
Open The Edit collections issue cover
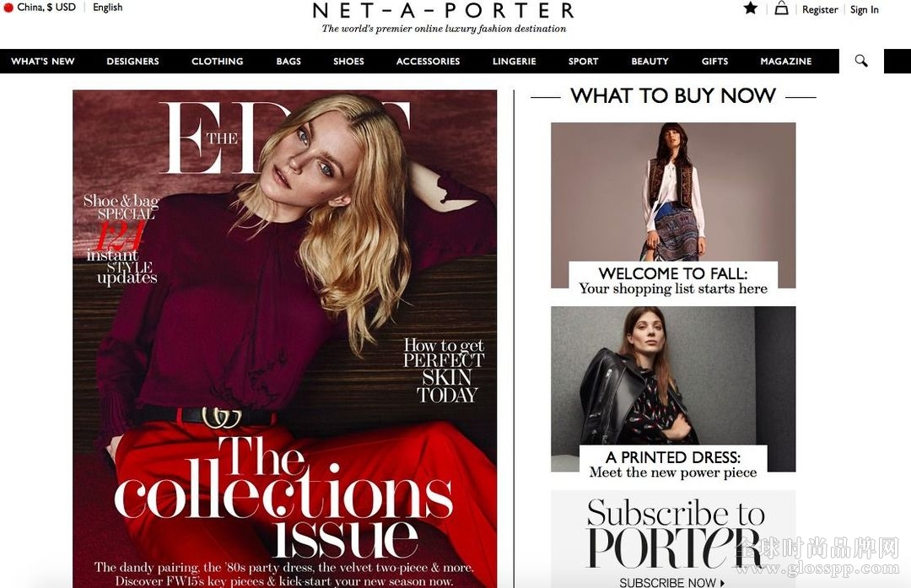[x=285, y=339]
